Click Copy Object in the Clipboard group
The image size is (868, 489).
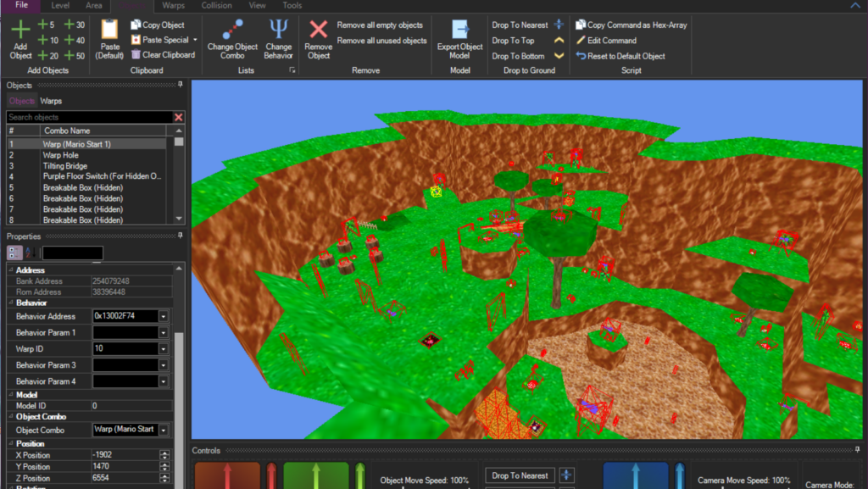pos(157,25)
